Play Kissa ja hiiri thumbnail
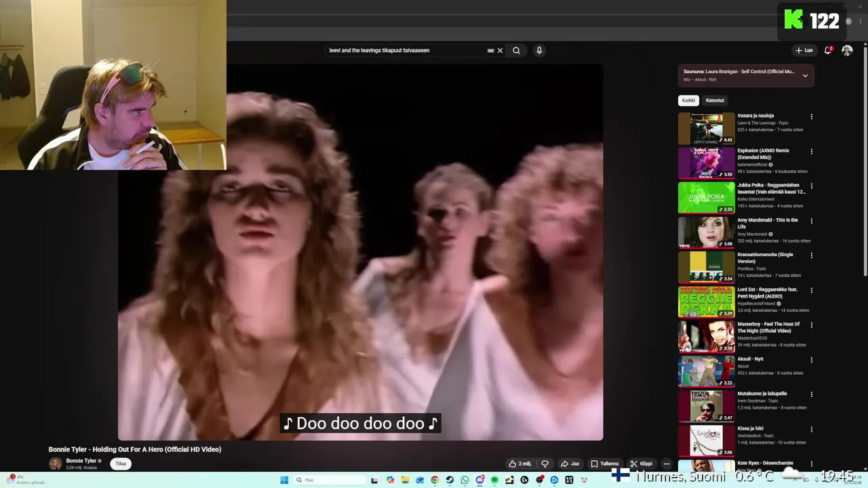The image size is (868, 488). pos(706,441)
